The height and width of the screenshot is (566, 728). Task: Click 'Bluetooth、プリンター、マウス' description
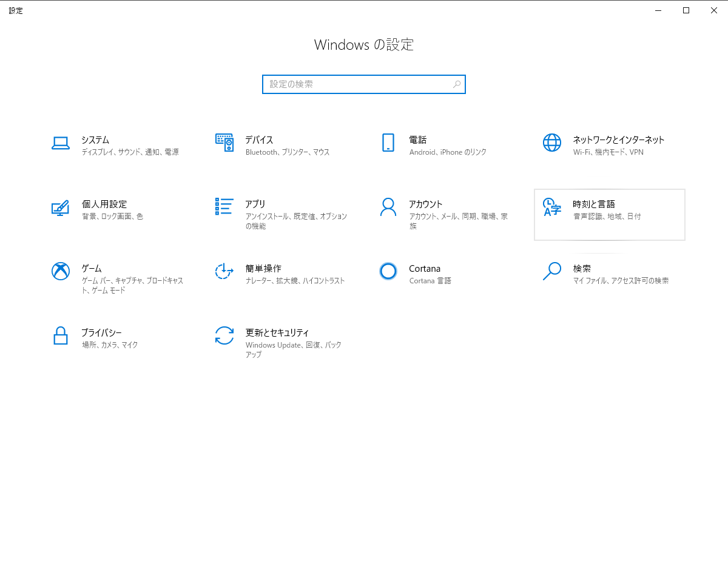click(288, 152)
